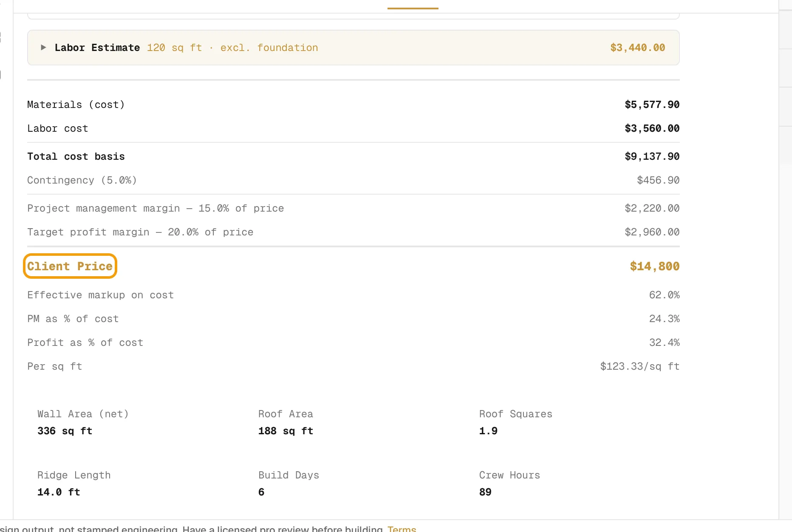792x532 pixels.
Task: Click the roof squares value 1.9
Action: point(488,431)
